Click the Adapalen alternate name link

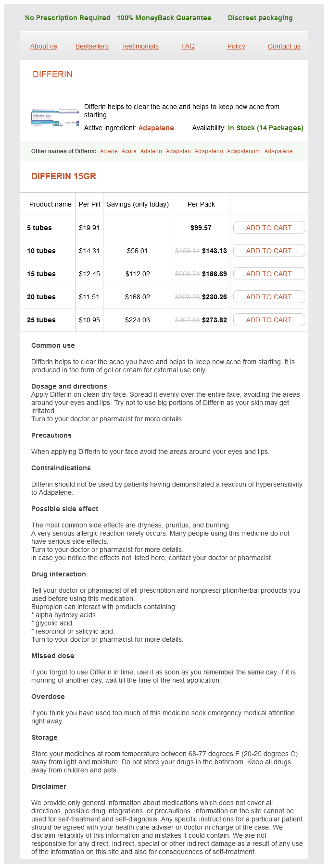[x=178, y=151]
